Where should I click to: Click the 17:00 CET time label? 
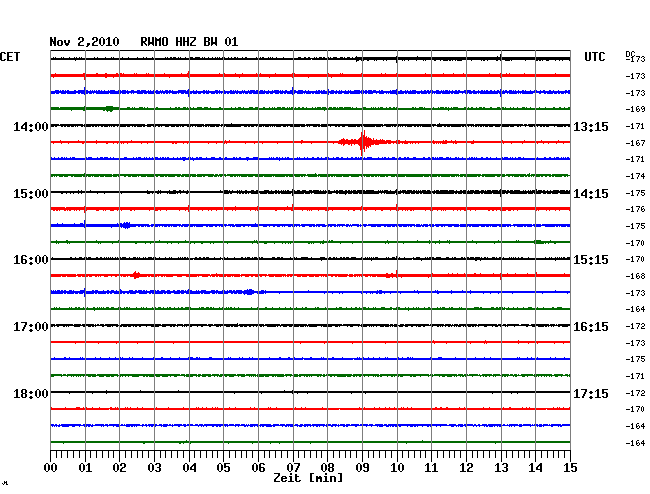coord(31,327)
